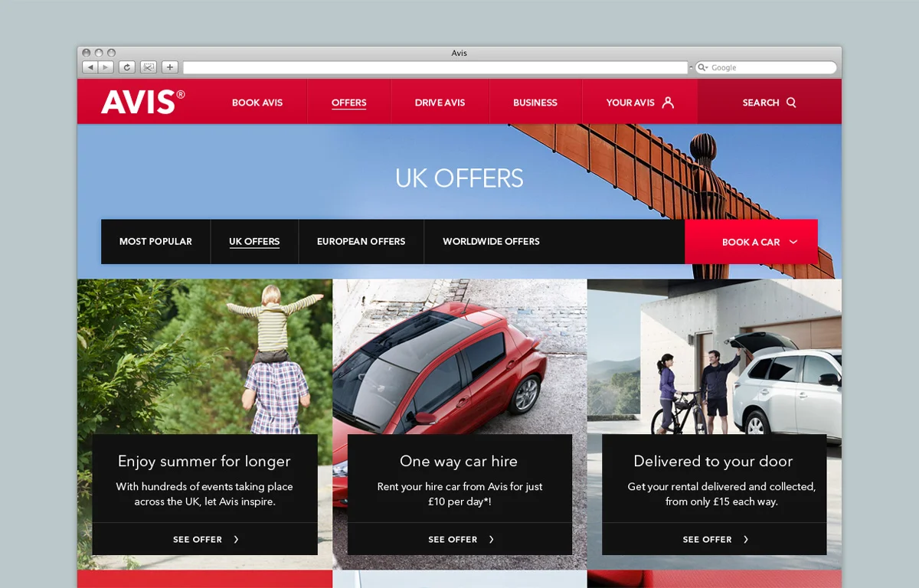Click the One way car hire heading
The height and width of the screenshot is (588, 919).
click(459, 461)
